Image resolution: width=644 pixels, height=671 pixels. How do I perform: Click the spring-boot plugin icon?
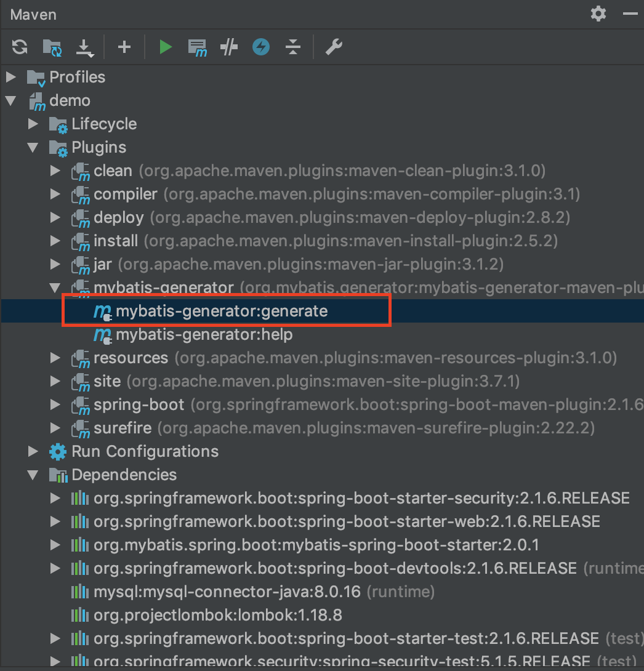coord(81,405)
